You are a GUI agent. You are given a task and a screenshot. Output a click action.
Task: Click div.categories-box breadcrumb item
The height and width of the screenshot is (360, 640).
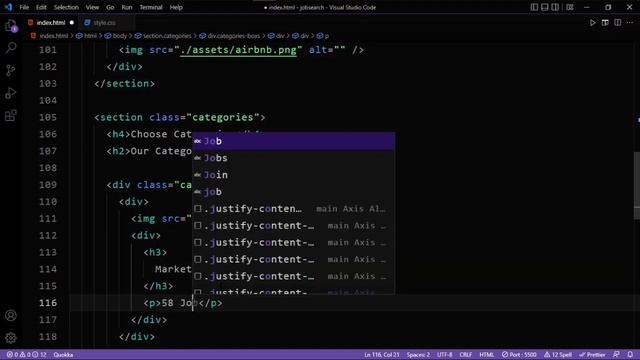(233, 36)
